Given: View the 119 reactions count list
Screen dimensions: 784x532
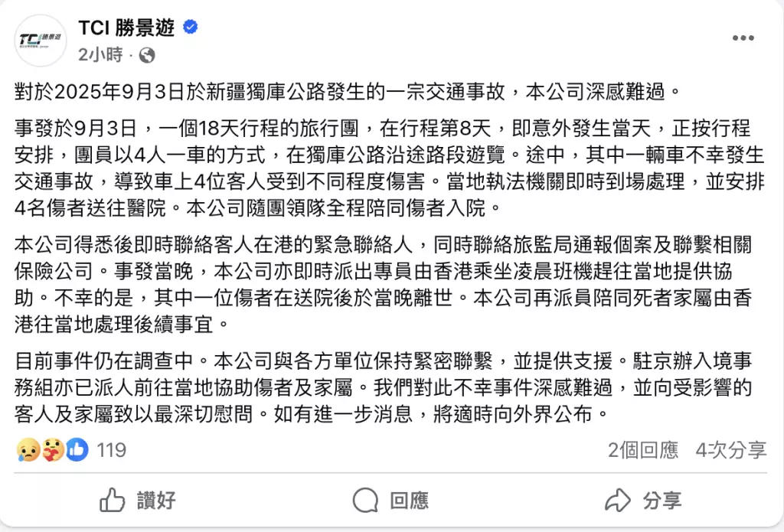Looking at the screenshot, I should point(112,450).
